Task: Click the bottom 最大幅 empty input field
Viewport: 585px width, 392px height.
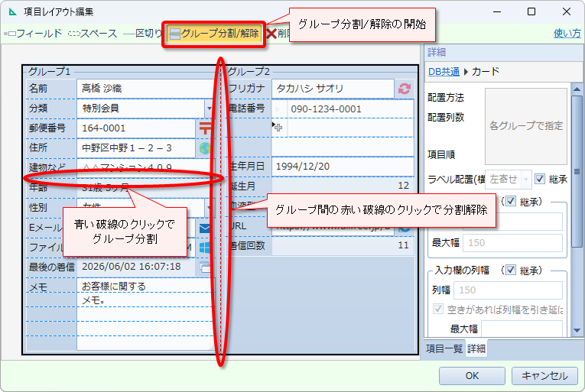Action: (522, 329)
